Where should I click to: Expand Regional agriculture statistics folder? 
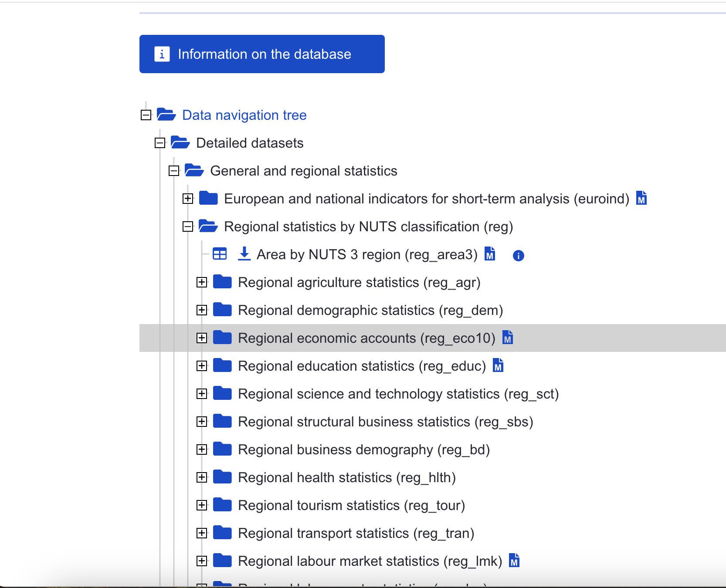(x=202, y=282)
